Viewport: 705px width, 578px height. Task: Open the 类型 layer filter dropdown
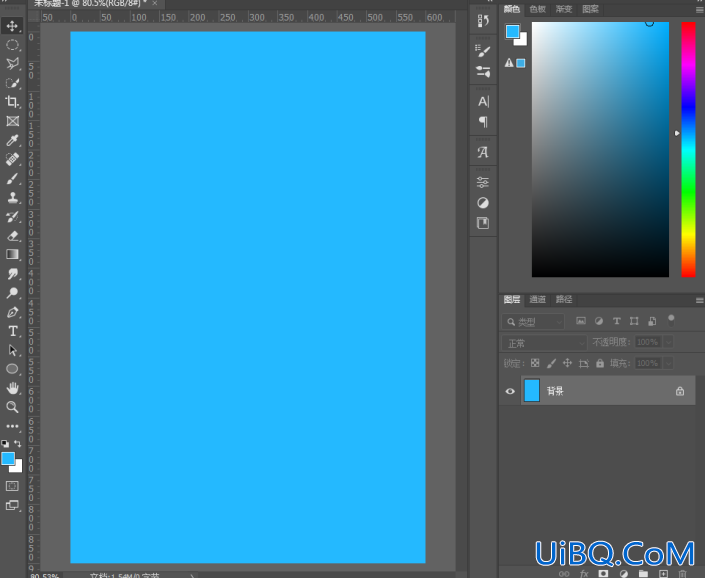(533, 322)
